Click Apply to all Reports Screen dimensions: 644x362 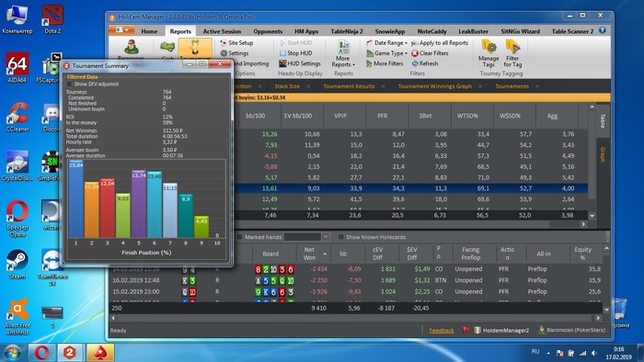tap(440, 42)
